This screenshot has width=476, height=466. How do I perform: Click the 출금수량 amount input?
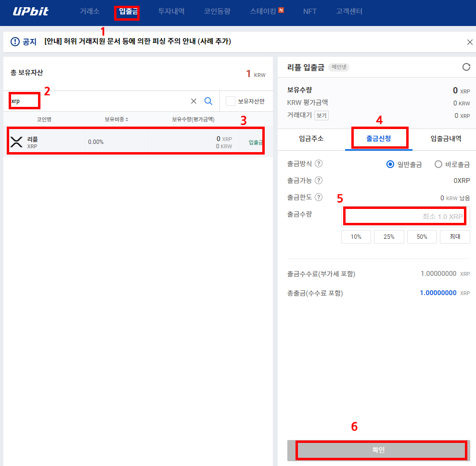click(x=405, y=217)
